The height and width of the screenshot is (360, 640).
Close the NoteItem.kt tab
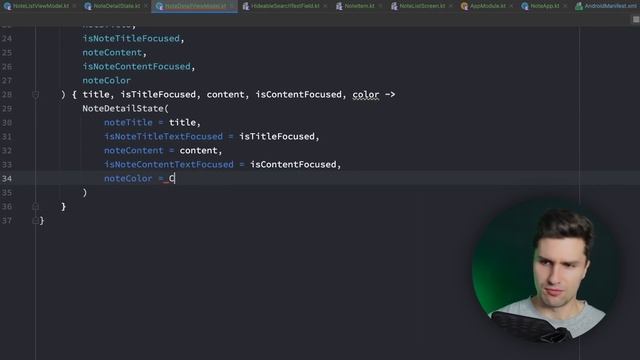[x=380, y=6]
